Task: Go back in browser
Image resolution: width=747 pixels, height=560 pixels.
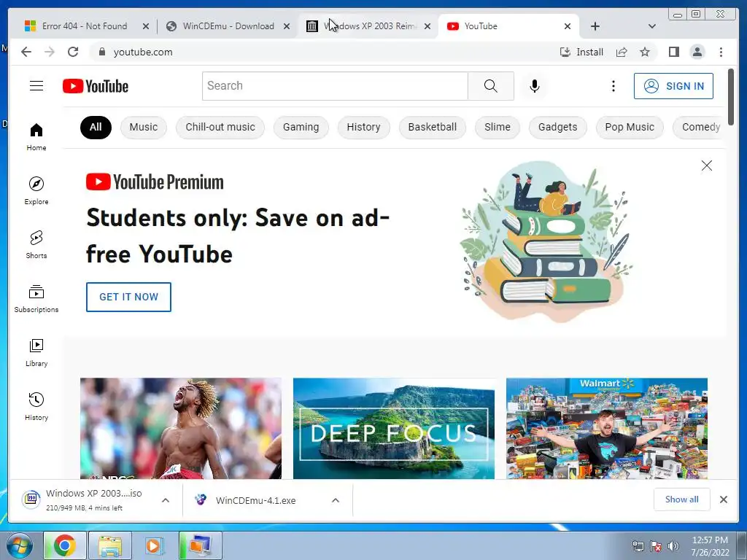Action: (x=26, y=52)
